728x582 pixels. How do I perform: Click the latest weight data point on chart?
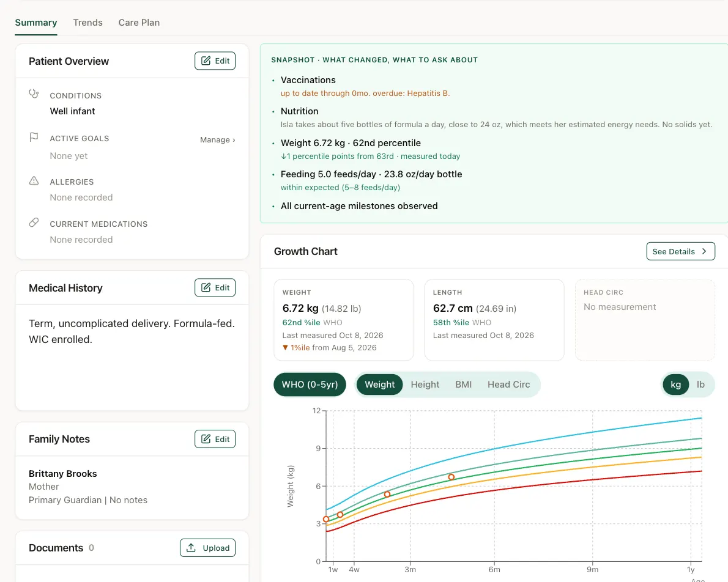pyautogui.click(x=451, y=477)
